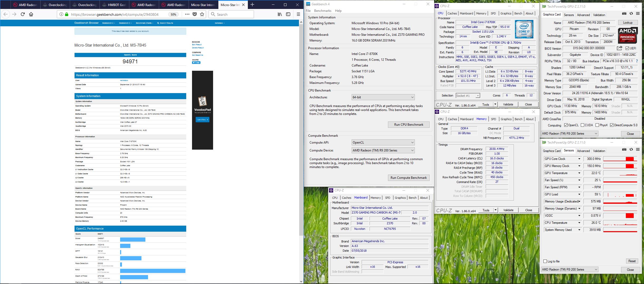Toggle DirectCompute 5.0 checkbox

click(612, 125)
